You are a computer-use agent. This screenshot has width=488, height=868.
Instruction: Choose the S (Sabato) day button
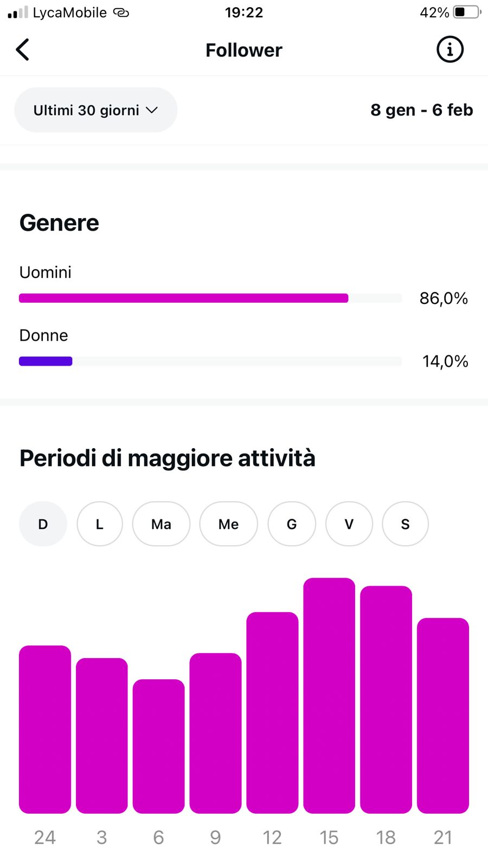(x=405, y=524)
